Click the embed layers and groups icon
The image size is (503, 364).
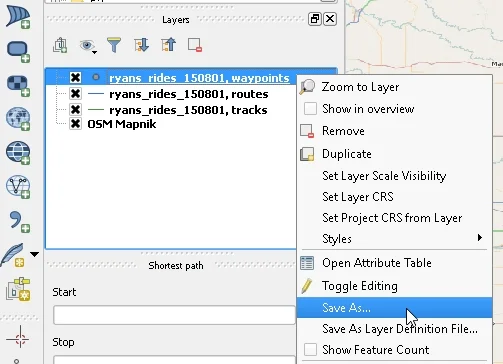(x=18, y=289)
